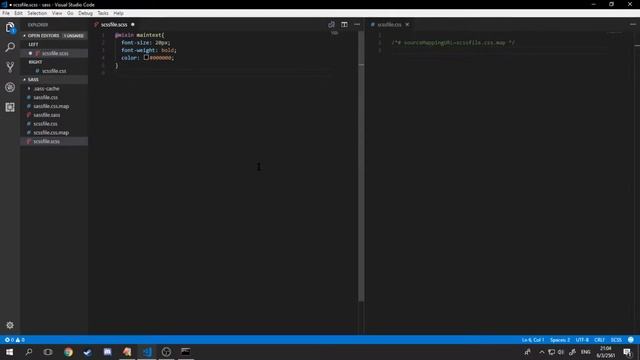Open the View menu
The height and width of the screenshot is (360, 640).
pyautogui.click(x=57, y=13)
